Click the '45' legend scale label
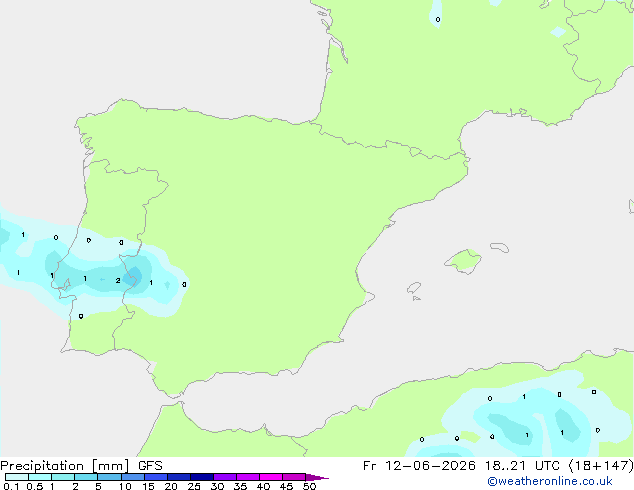Screen dimensions: 634x490 pyautogui.click(x=286, y=486)
